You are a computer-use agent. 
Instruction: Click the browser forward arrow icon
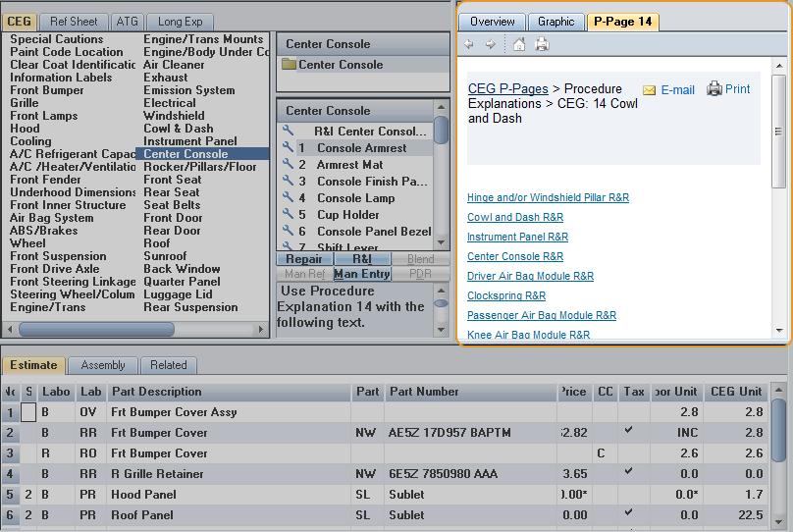pos(490,44)
